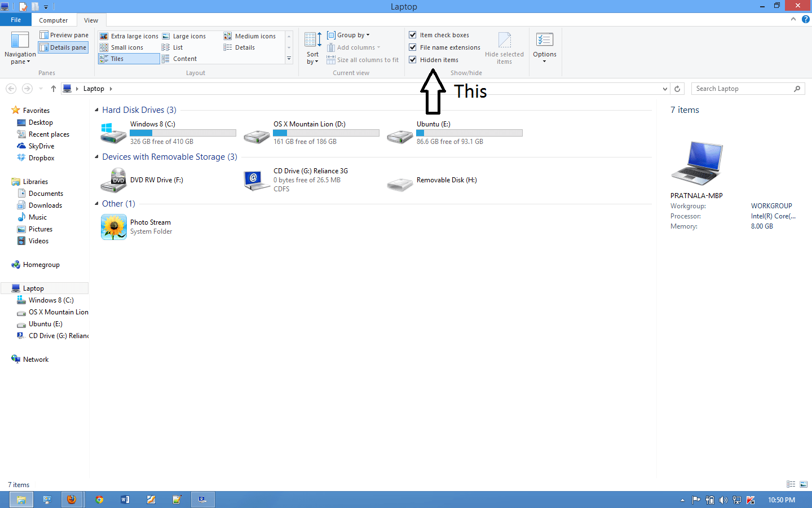Choose the Extra large icons layout
Viewport: 812px width, 508px height.
(129, 36)
